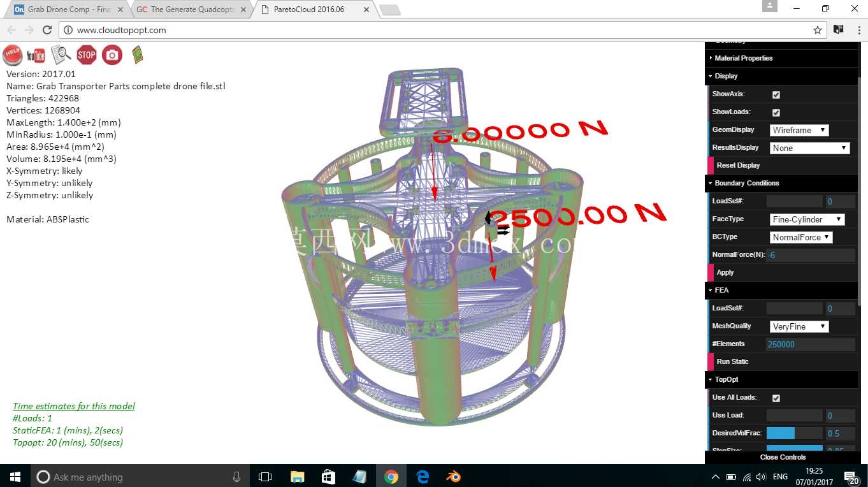Click the red STOP sign icon
Screen dimensions: 868x487
[87, 55]
